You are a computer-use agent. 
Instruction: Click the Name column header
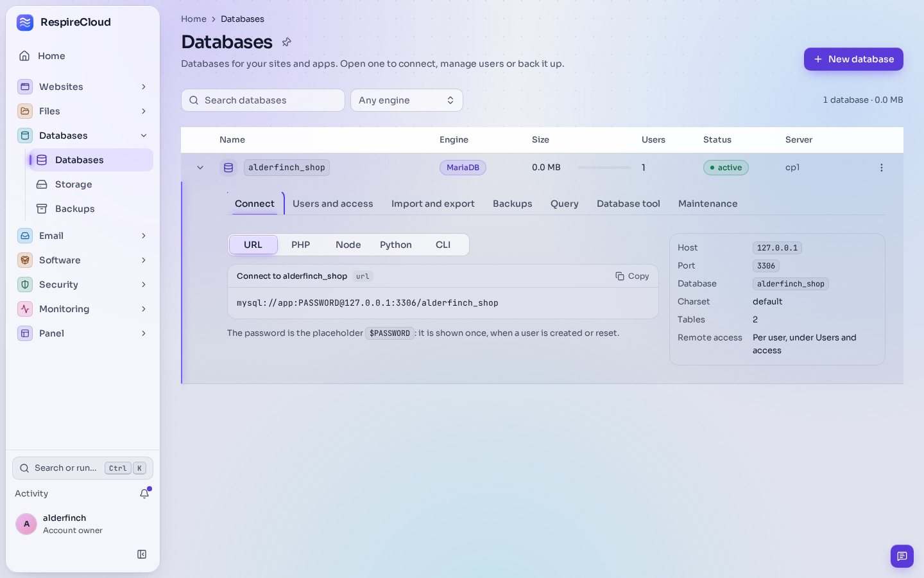click(x=232, y=140)
